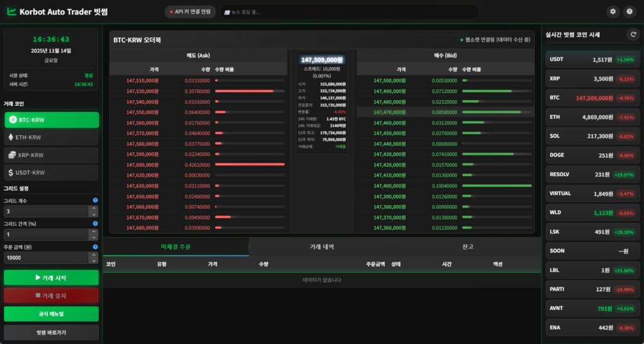Click the 빗썸 바로가기 link button
The height and width of the screenshot is (344, 644).
[x=51, y=332]
